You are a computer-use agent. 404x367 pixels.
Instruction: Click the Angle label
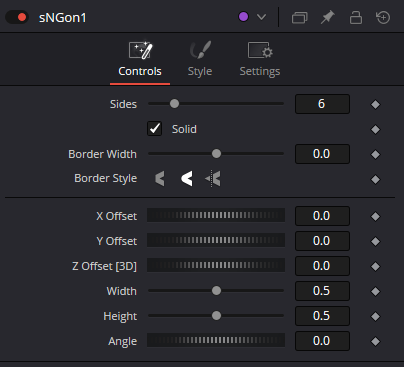pos(123,342)
